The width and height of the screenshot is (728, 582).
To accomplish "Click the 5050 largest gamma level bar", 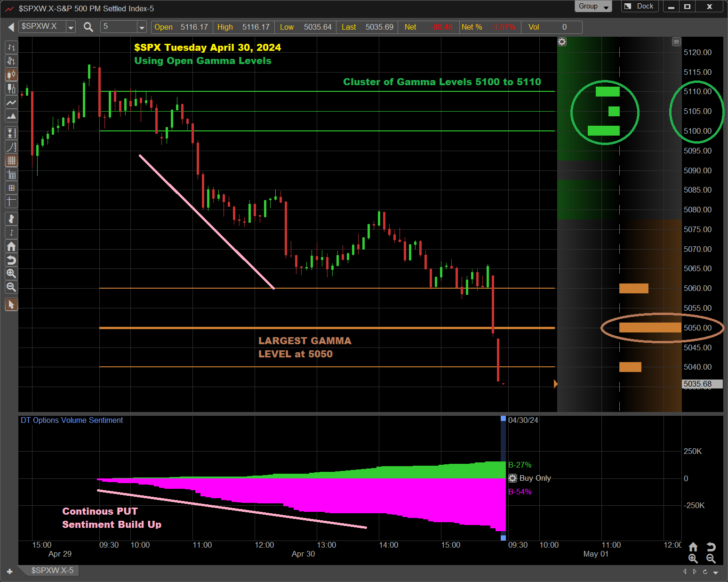I will 650,328.
